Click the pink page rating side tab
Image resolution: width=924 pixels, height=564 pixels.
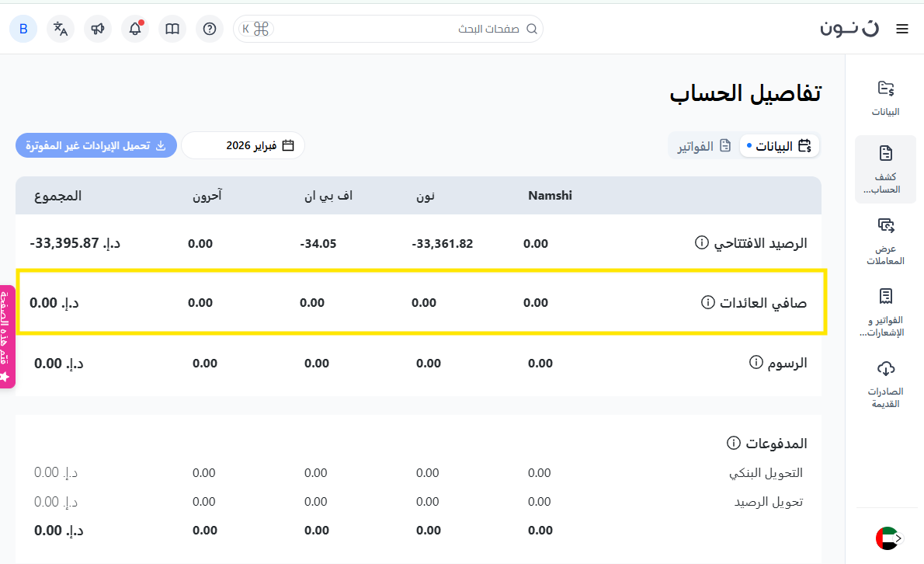pos(7,336)
